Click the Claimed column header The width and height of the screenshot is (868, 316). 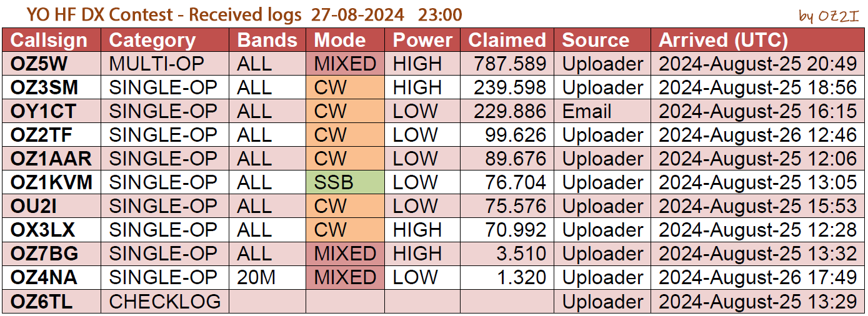pos(507,40)
